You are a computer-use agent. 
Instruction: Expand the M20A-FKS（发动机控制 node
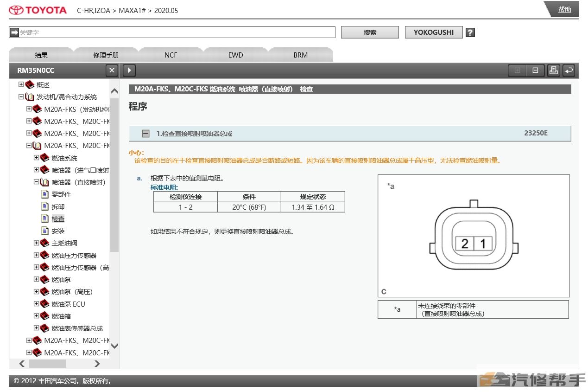[29, 109]
